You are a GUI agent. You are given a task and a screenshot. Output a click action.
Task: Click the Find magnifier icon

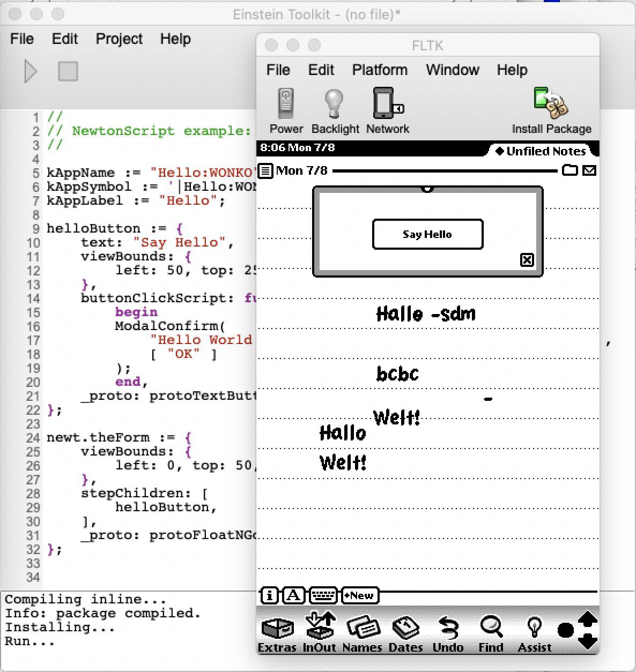coord(491,627)
